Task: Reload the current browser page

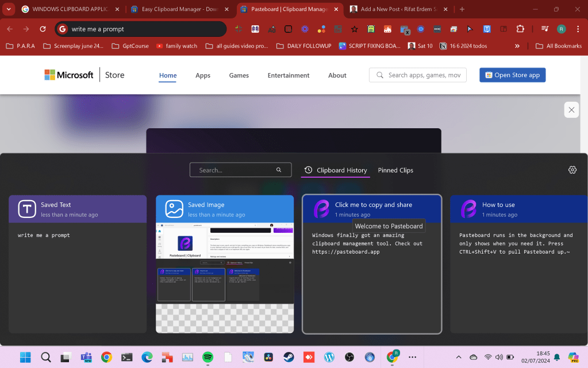Action: [x=43, y=29]
